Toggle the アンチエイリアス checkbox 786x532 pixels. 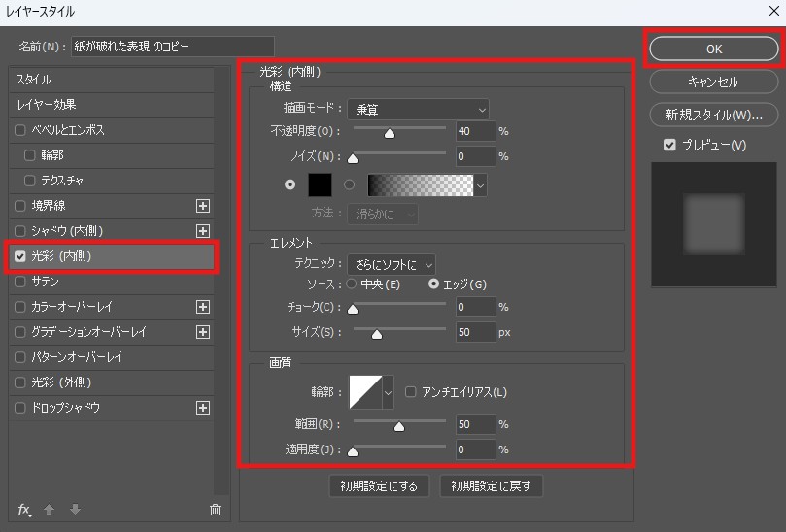[411, 392]
